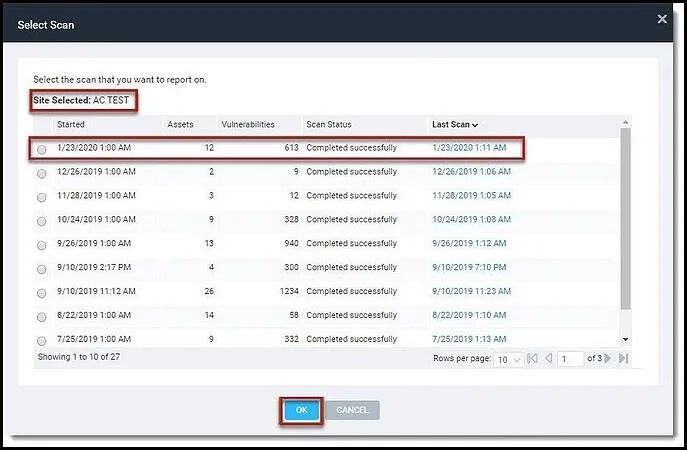Pick the 8/22/2019 scan radio button
The height and width of the screenshot is (450, 687).
(x=42, y=317)
